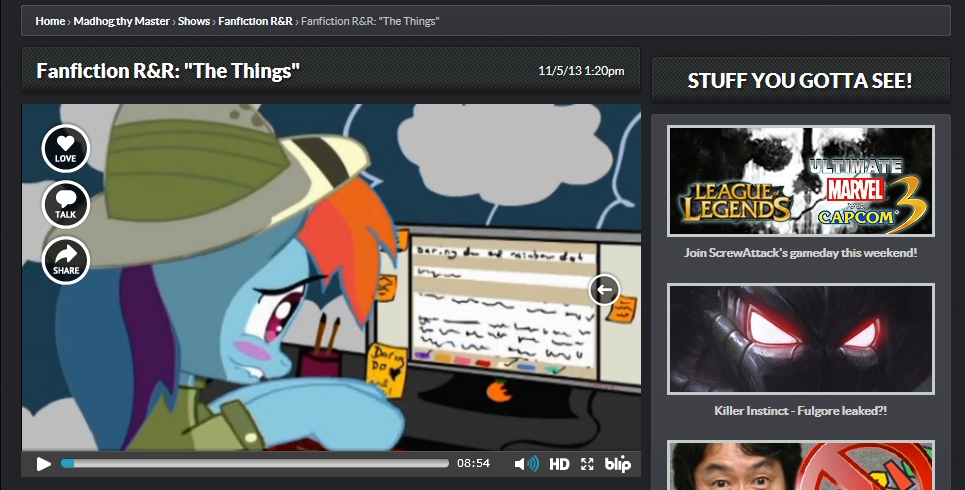Mute the video volume speaker
This screenshot has height=490, width=965.
[526, 464]
